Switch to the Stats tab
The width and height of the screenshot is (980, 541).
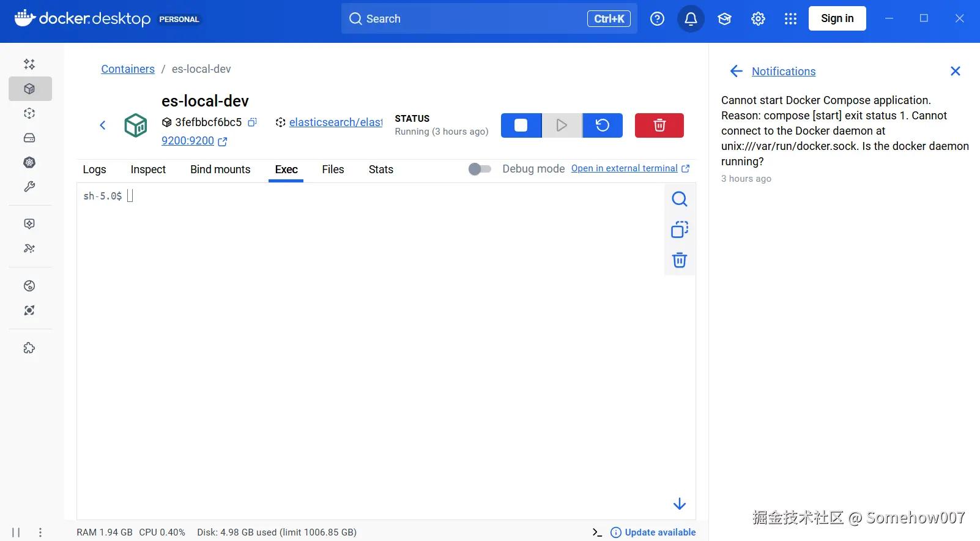pyautogui.click(x=381, y=170)
